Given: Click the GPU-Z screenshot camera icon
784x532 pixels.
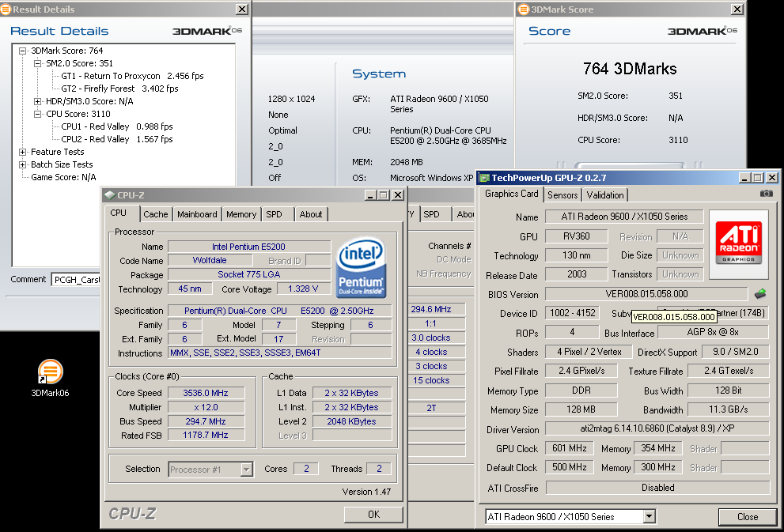Looking at the screenshot, I should click(766, 194).
